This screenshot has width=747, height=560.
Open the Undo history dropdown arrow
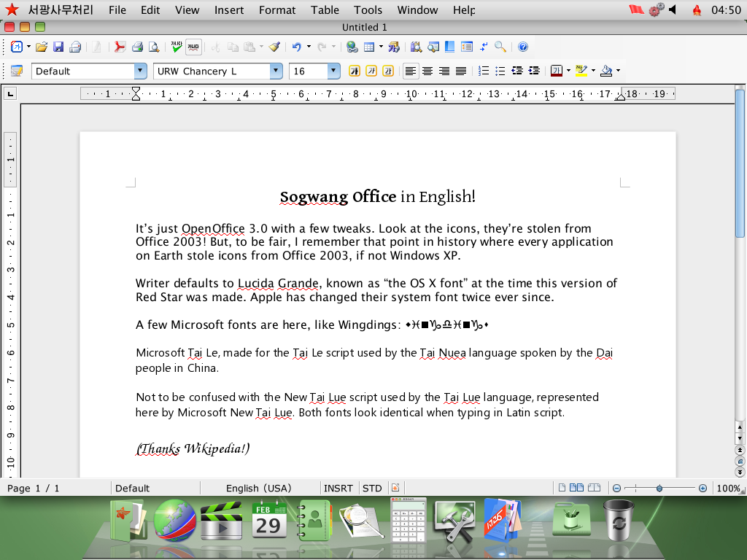click(x=309, y=47)
